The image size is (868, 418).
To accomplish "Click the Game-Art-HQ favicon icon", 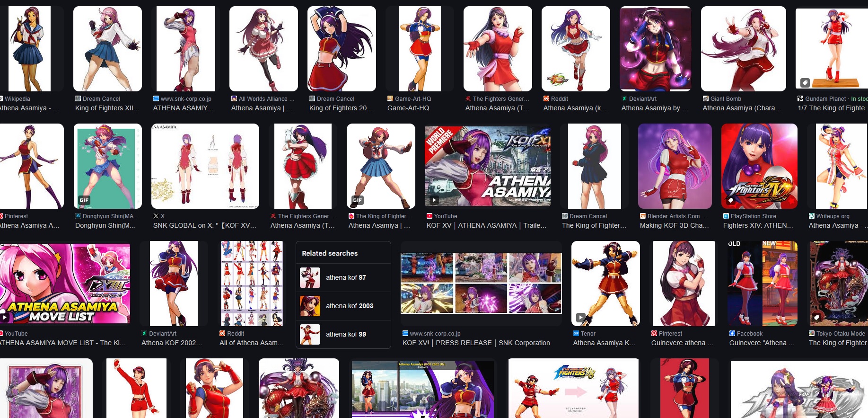I will pos(390,98).
